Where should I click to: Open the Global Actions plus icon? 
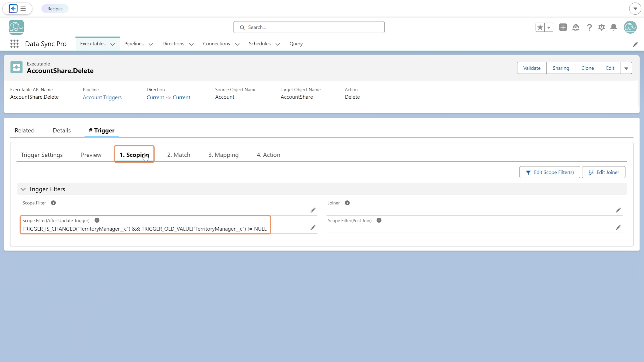pyautogui.click(x=563, y=27)
